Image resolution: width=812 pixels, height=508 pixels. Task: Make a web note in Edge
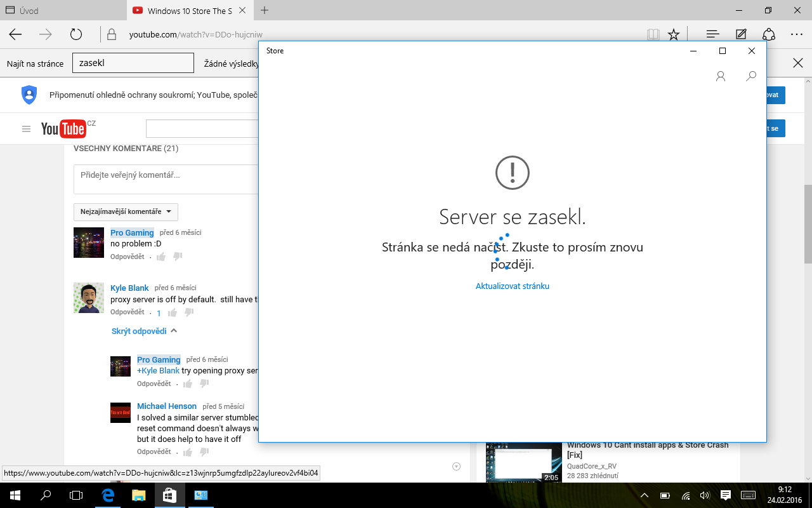pyautogui.click(x=741, y=35)
